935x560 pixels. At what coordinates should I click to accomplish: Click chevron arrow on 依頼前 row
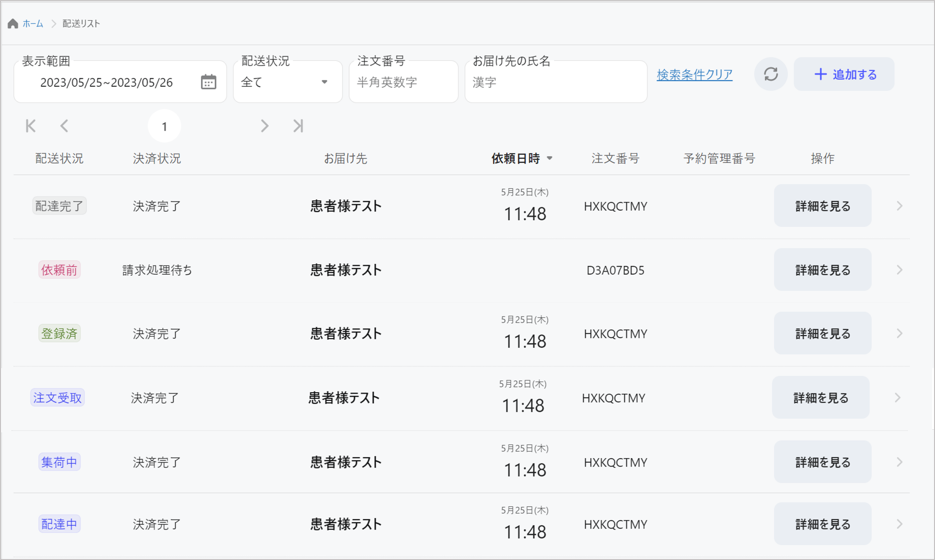(x=900, y=270)
